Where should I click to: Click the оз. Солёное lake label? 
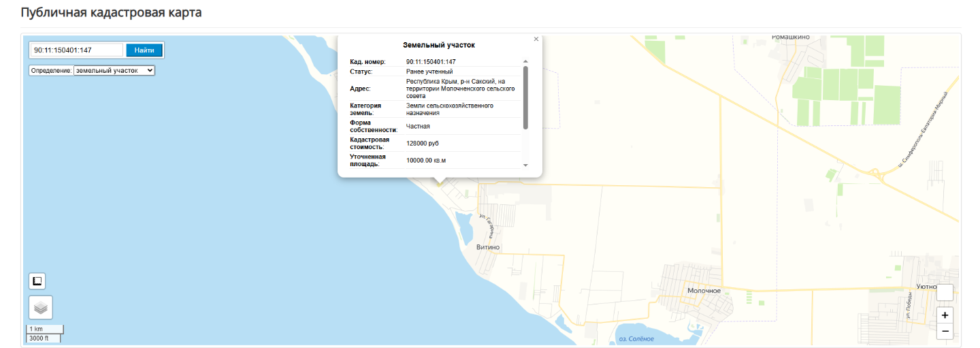click(636, 339)
